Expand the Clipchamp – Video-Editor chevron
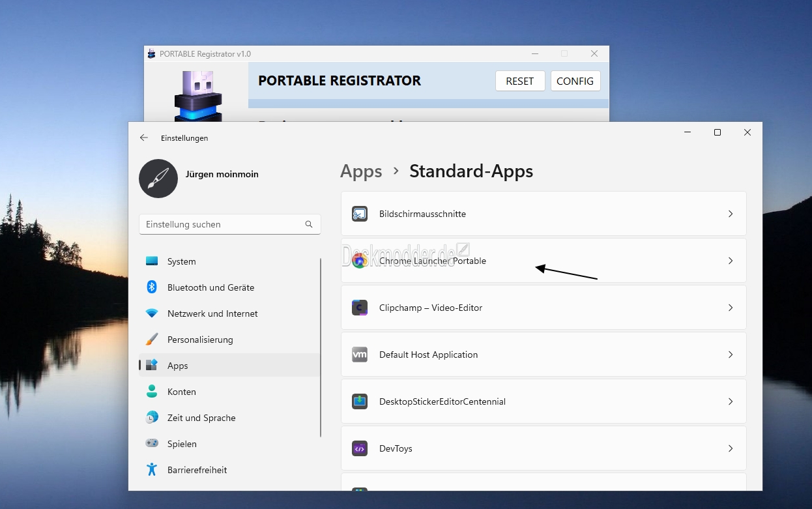The height and width of the screenshot is (509, 812). [x=731, y=308]
